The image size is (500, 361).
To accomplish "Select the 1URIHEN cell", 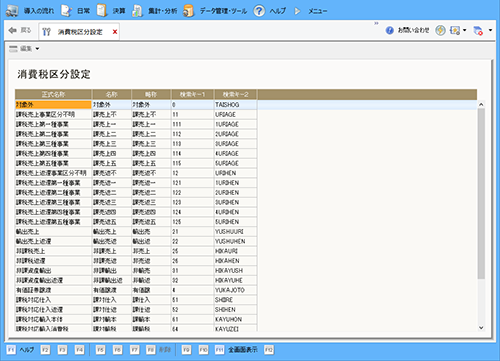I will point(235,183).
